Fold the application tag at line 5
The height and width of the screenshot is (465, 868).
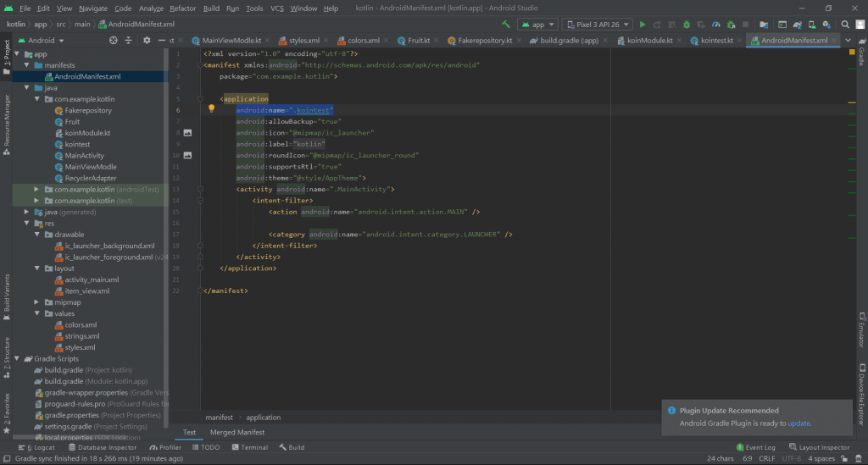200,99
